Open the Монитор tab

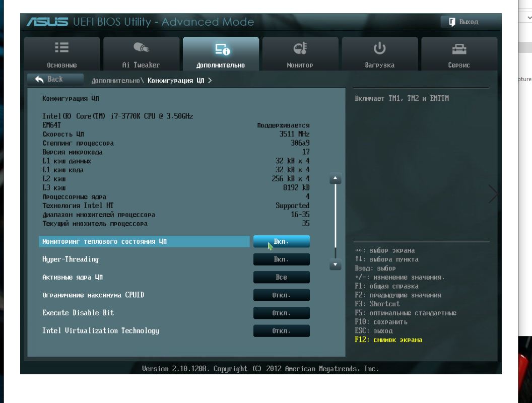point(300,53)
